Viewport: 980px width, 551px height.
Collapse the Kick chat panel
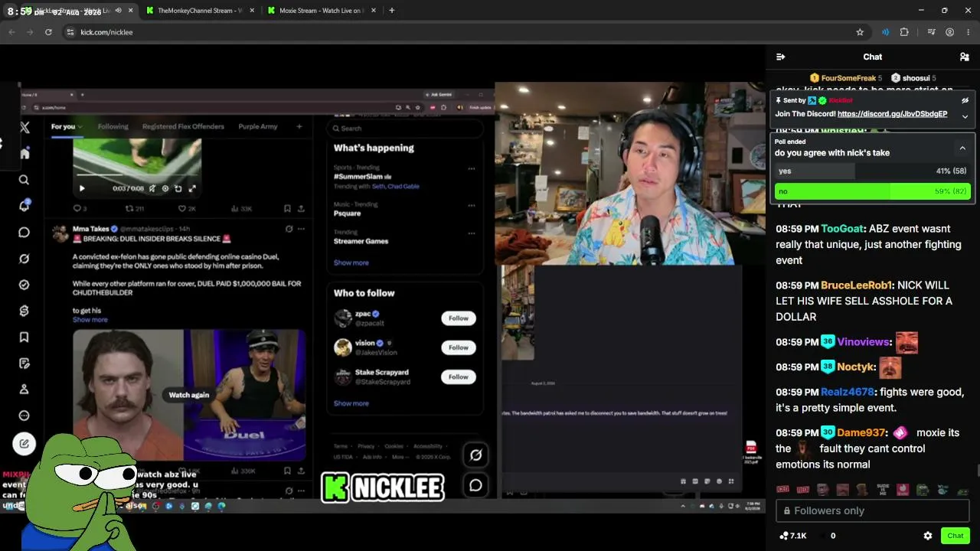(780, 57)
